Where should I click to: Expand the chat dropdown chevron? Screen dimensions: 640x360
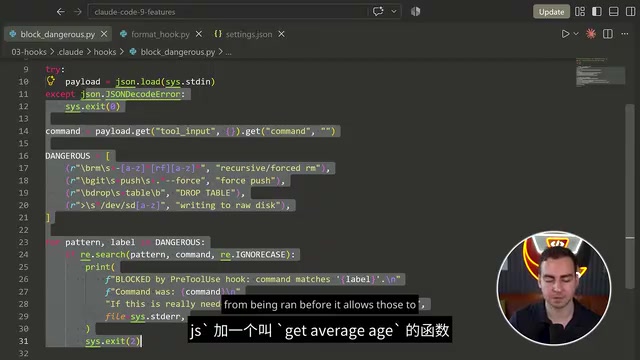pyautogui.click(x=394, y=11)
